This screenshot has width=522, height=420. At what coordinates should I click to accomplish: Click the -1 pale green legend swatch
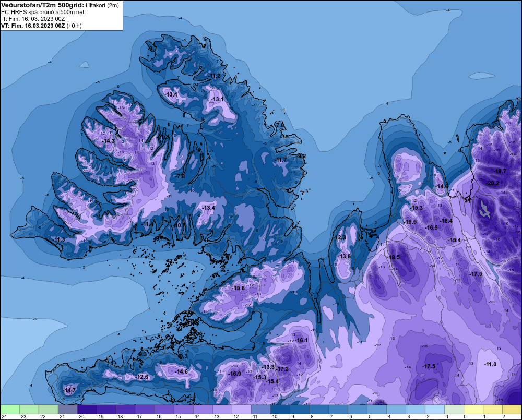[453, 410]
